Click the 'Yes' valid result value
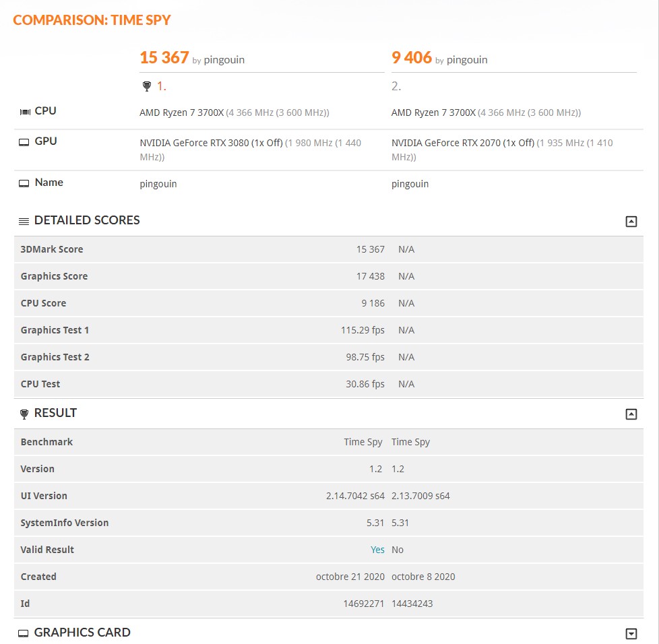 (377, 550)
